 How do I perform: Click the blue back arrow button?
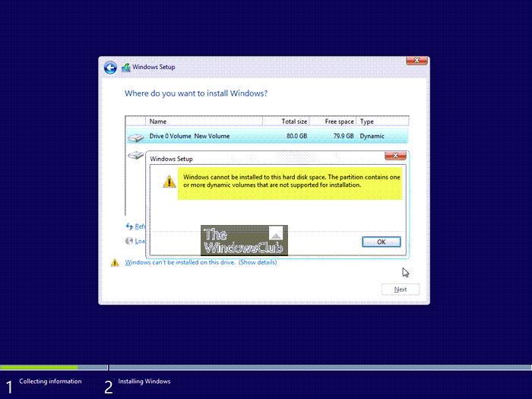tap(110, 67)
